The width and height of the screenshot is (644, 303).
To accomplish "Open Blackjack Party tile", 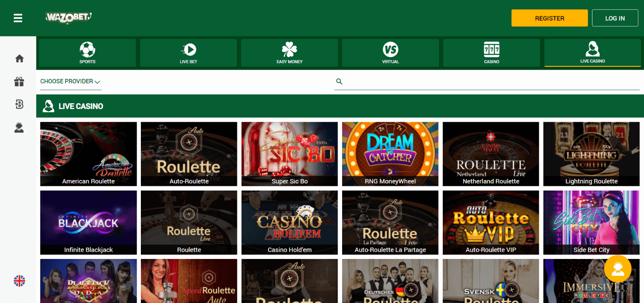I will [x=88, y=281].
